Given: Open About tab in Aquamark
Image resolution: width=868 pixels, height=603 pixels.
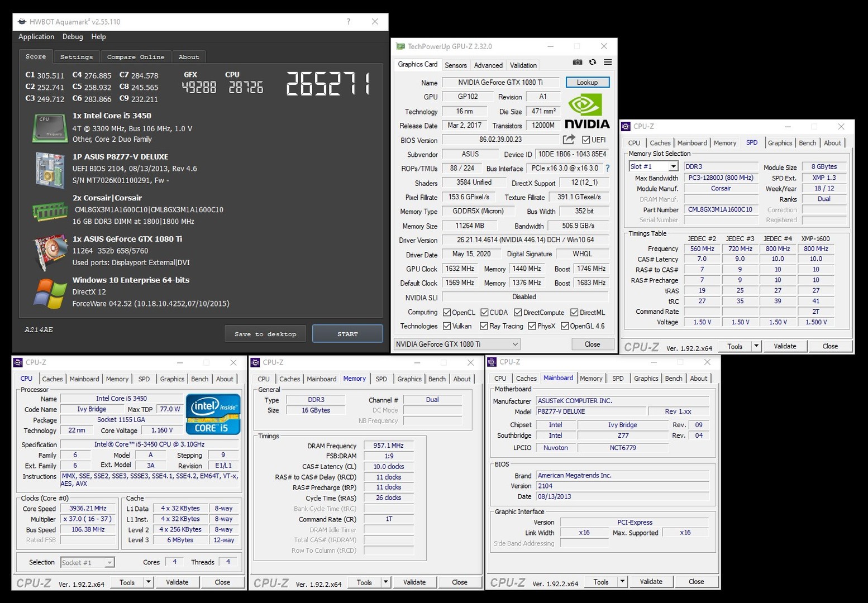Looking at the screenshot, I should tap(189, 57).
